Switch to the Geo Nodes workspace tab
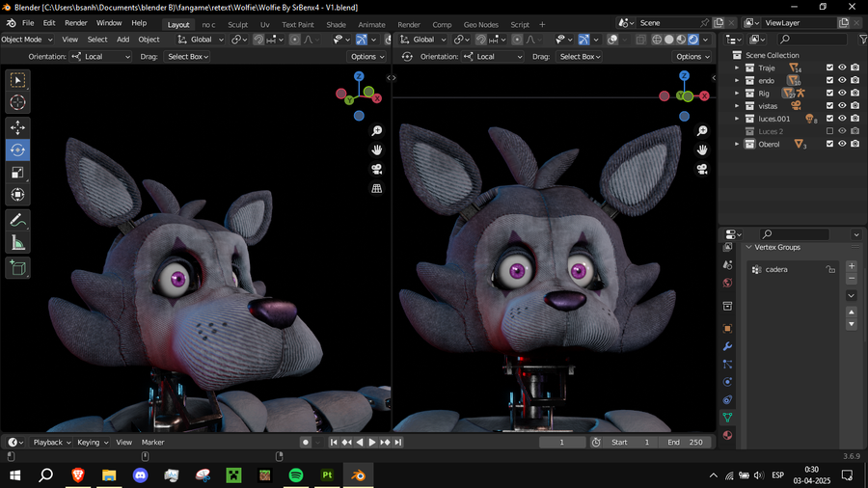The image size is (868, 488). [x=480, y=24]
